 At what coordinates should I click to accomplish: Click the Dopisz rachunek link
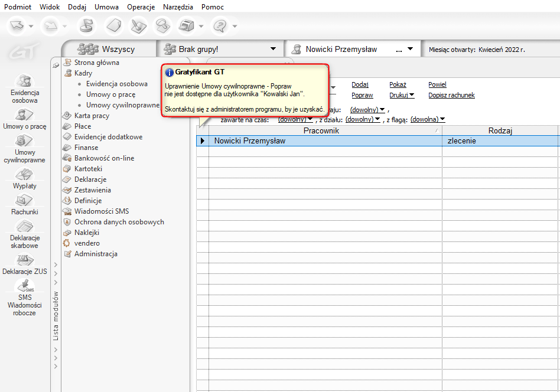(451, 95)
